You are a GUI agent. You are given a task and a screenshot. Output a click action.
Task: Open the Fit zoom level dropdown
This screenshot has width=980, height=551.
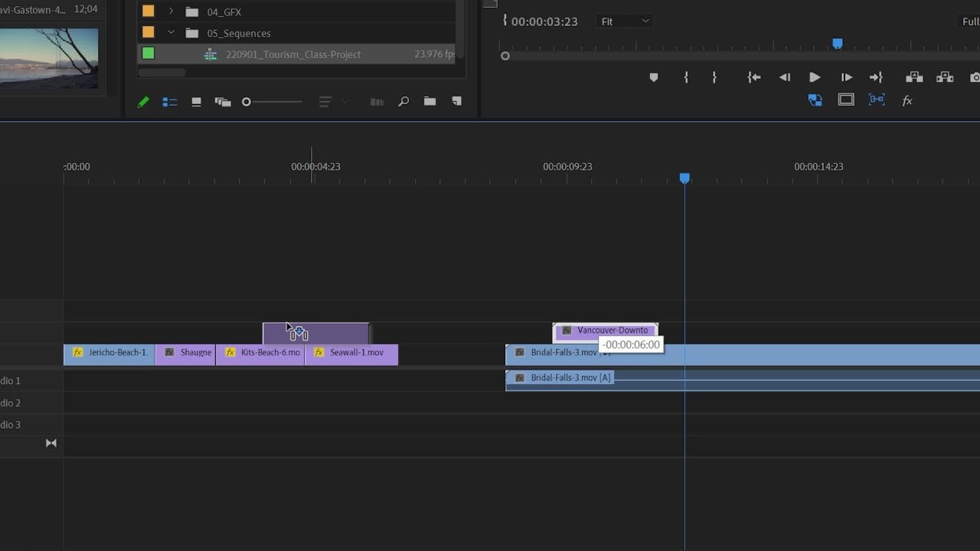625,21
